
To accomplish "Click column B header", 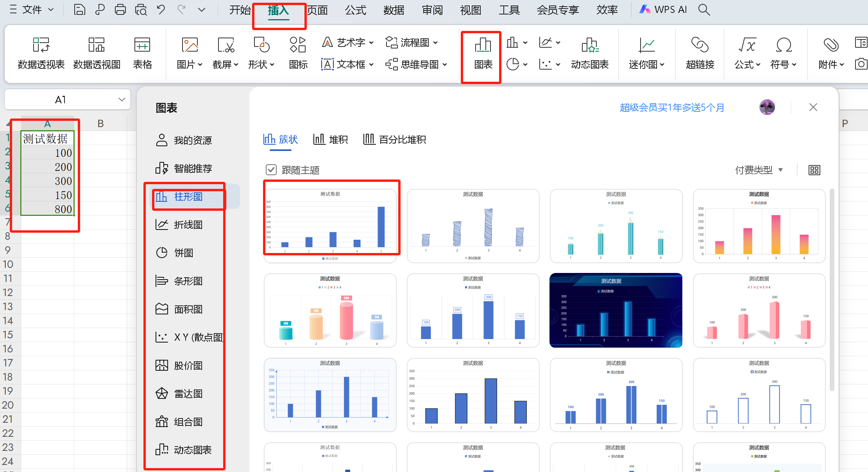I will (x=100, y=124).
